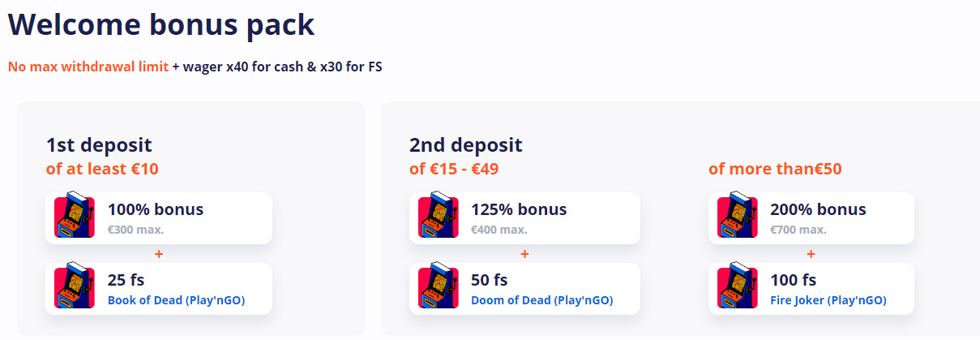980x340 pixels.
Task: Click the of more than €50 label
Action: point(775,170)
